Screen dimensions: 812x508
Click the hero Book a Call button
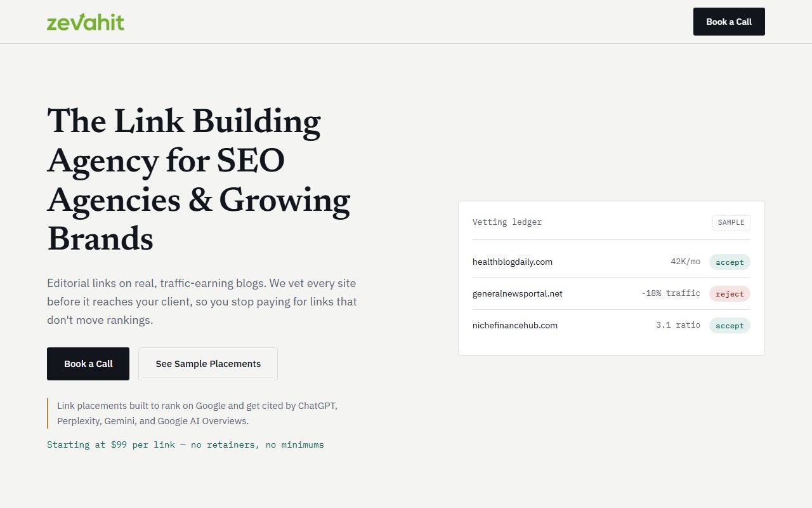click(x=88, y=364)
